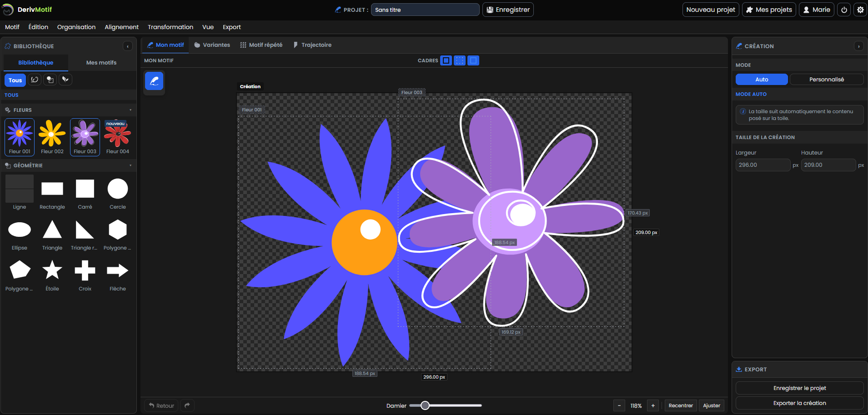This screenshot has height=415, width=868.
Task: Toggle the solid frame Cadres option
Action: pos(446,60)
